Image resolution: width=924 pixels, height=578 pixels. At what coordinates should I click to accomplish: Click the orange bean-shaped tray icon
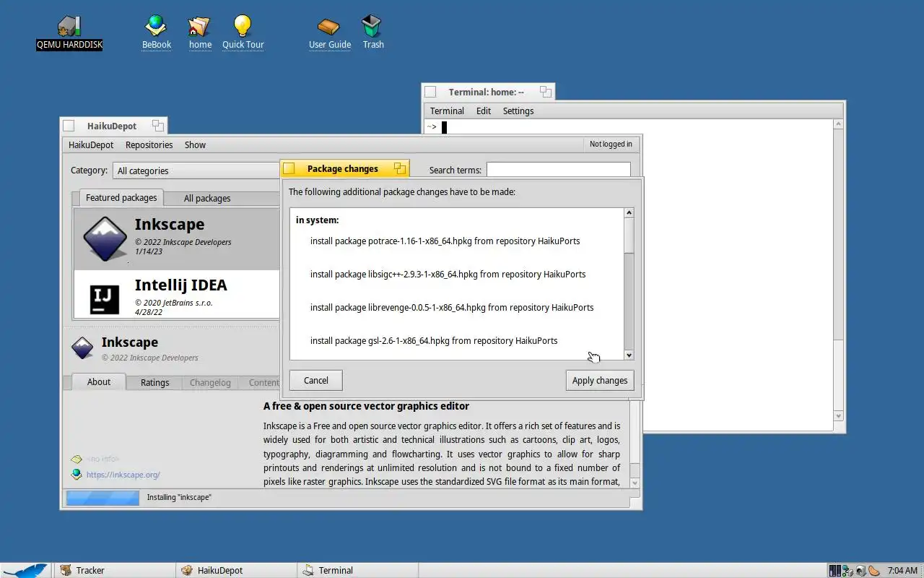coord(874,570)
